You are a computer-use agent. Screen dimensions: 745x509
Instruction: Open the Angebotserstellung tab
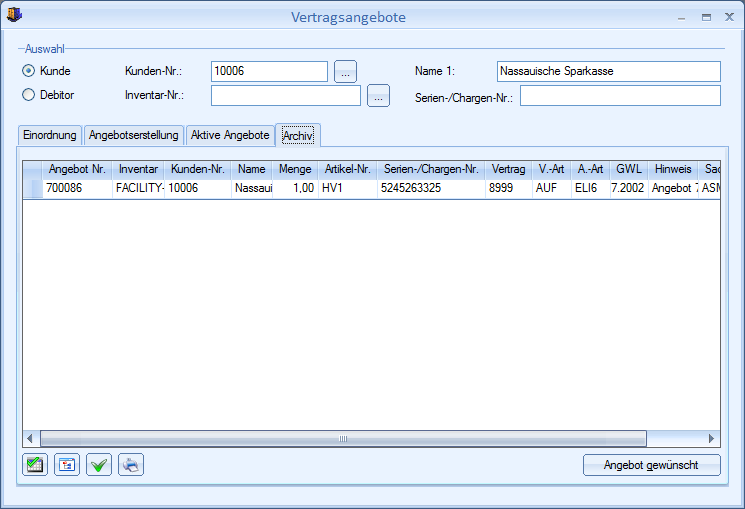pos(134,135)
